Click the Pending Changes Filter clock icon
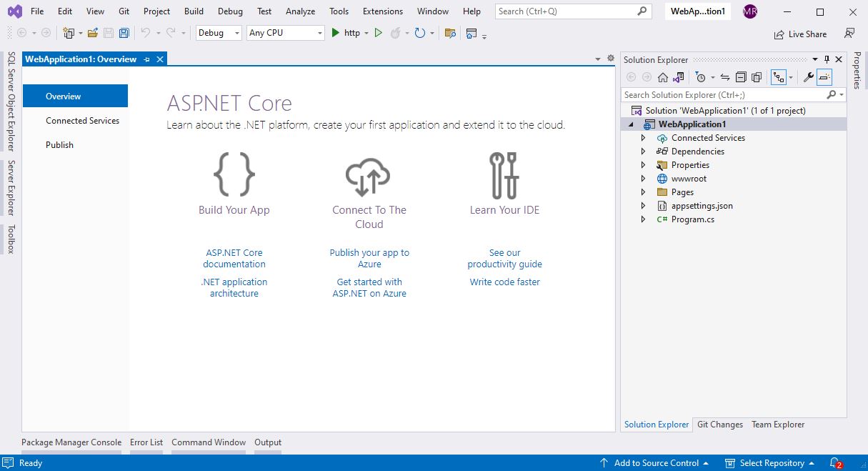Image resolution: width=868 pixels, height=471 pixels. 700,77
